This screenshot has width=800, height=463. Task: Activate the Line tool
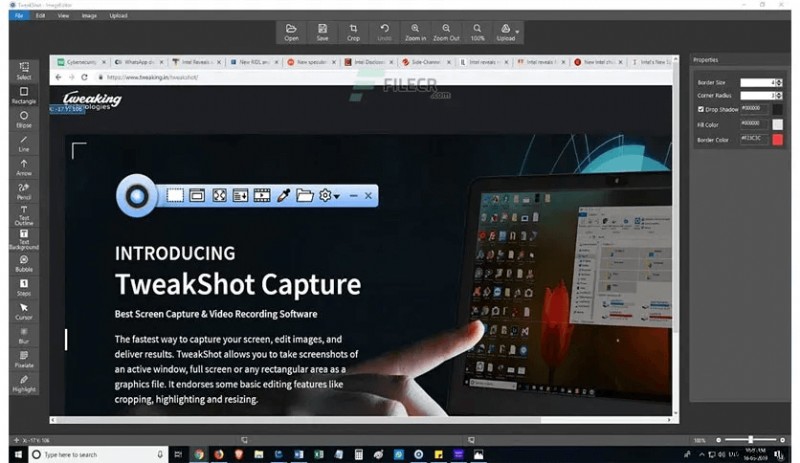23,143
